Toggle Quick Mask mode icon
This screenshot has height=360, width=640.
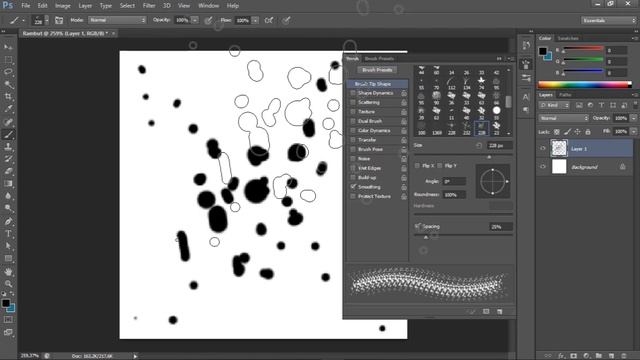pyautogui.click(x=8, y=320)
